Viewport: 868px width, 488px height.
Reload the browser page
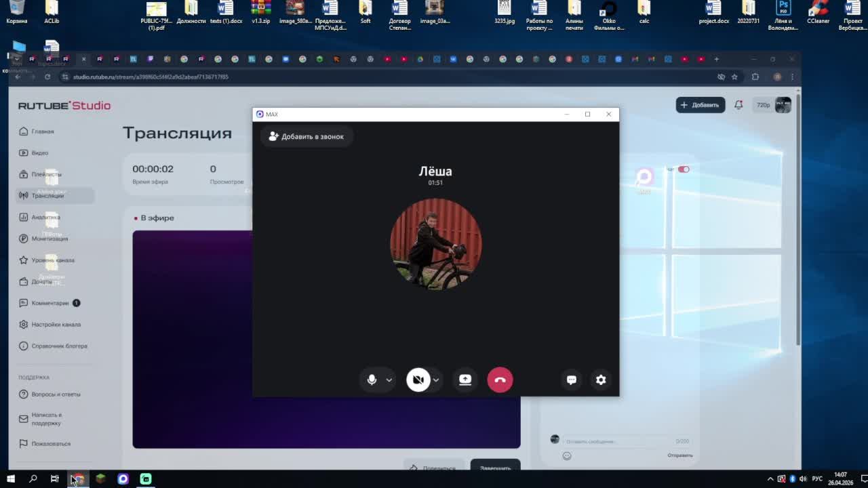click(47, 77)
